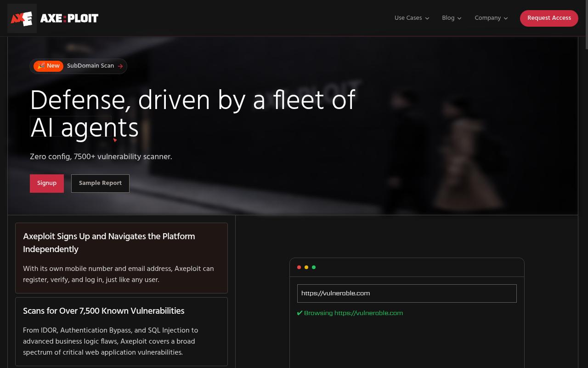Open the Blog menu

coord(452,18)
